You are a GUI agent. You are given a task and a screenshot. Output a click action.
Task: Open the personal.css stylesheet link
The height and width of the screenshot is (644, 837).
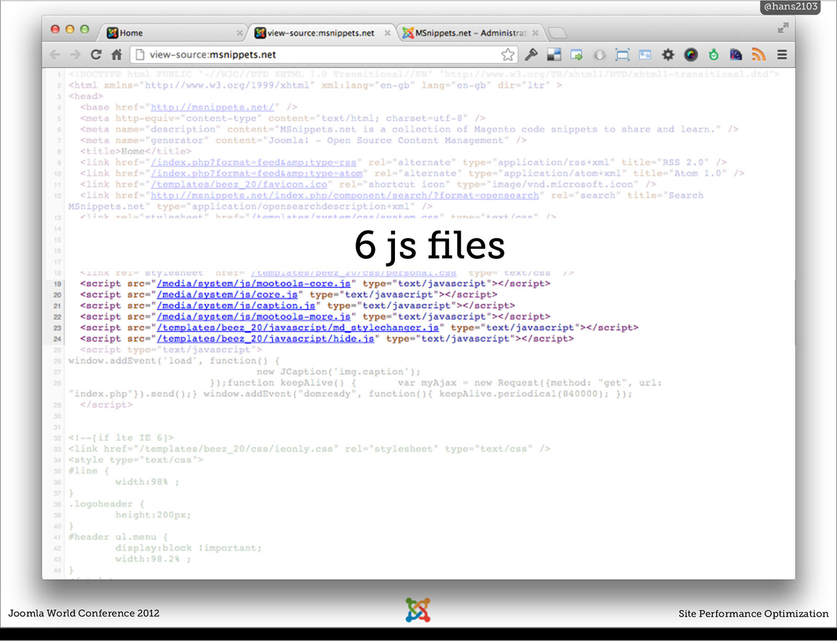[353, 272]
